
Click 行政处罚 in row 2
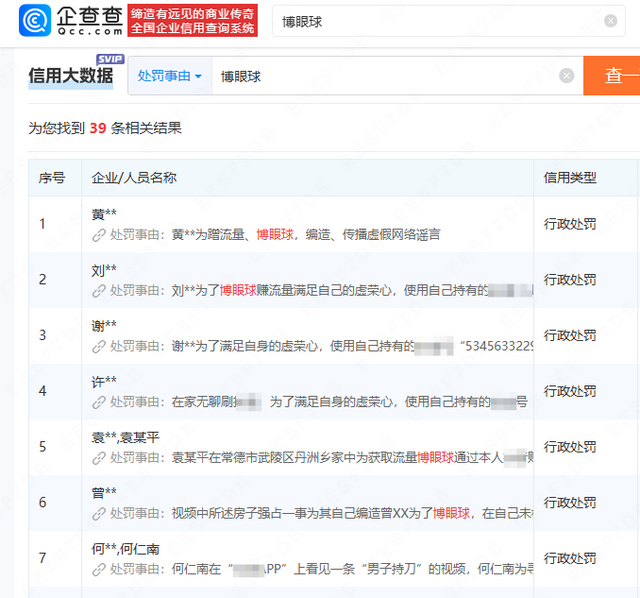570,280
